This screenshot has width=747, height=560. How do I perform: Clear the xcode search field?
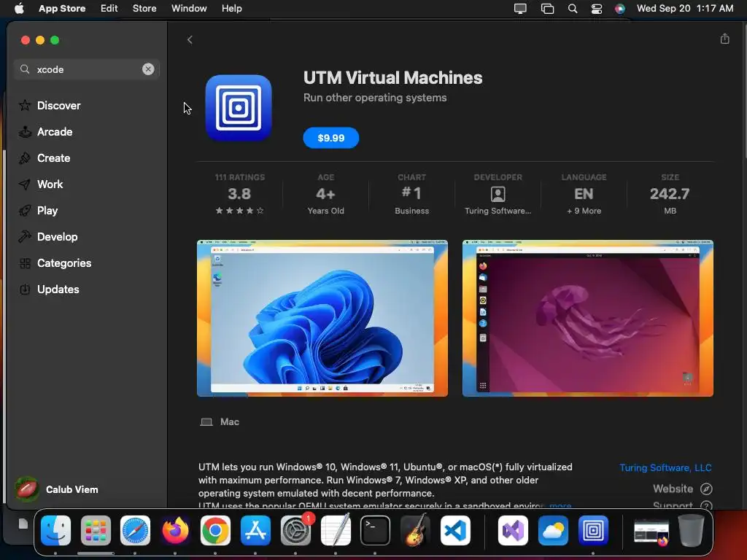tap(148, 69)
